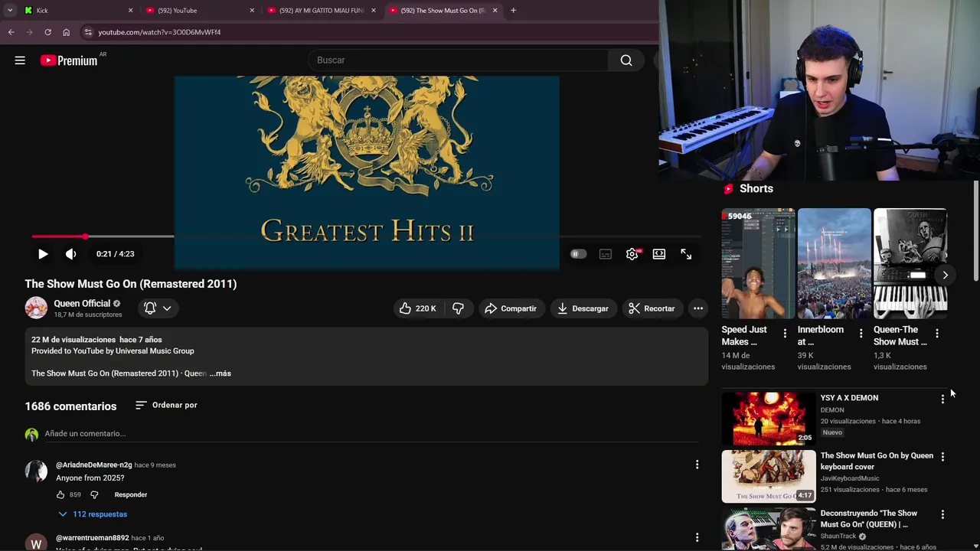This screenshot has height=551, width=980.
Task: Open options for keyboard cover video
Action: (942, 457)
